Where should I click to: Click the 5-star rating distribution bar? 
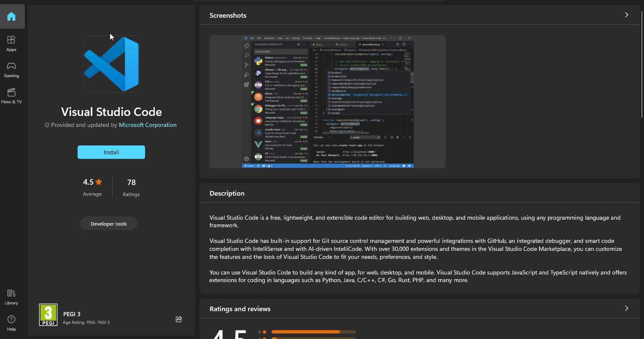(x=313, y=332)
